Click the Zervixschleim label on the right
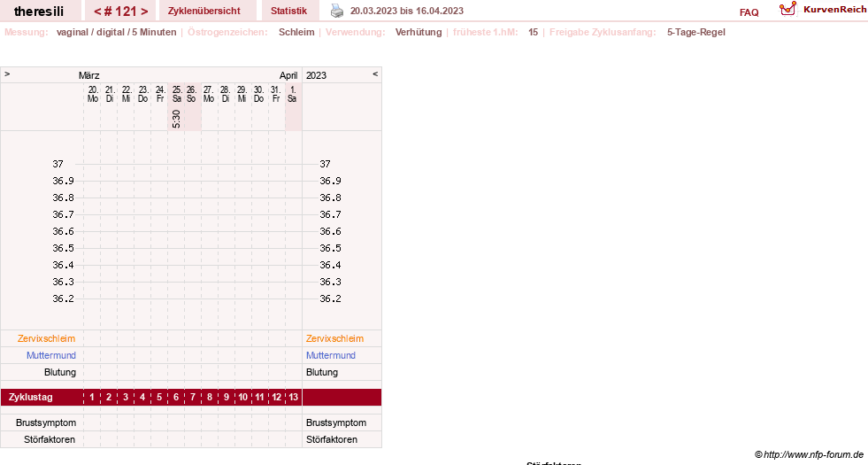Image resolution: width=868 pixels, height=465 pixels. pos(335,338)
